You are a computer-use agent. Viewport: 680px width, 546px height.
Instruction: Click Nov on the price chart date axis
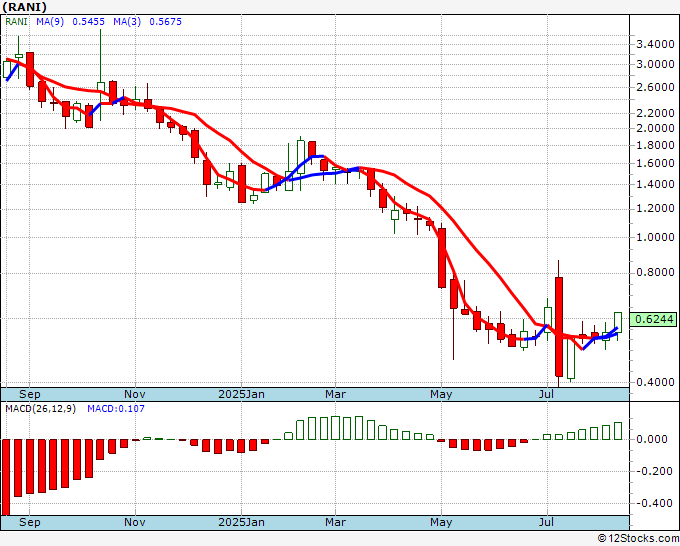point(135,394)
